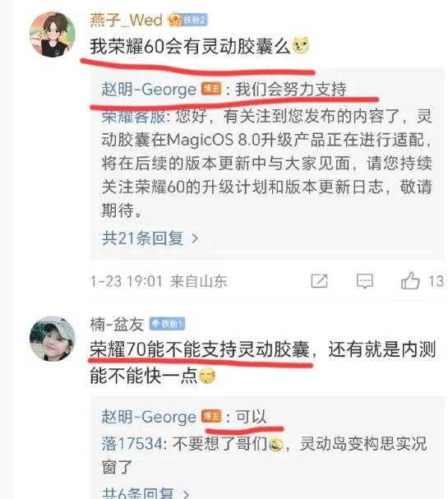The width and height of the screenshot is (448, 499).
Task: Click the chevron next to 共21条回复
Action: 195,238
